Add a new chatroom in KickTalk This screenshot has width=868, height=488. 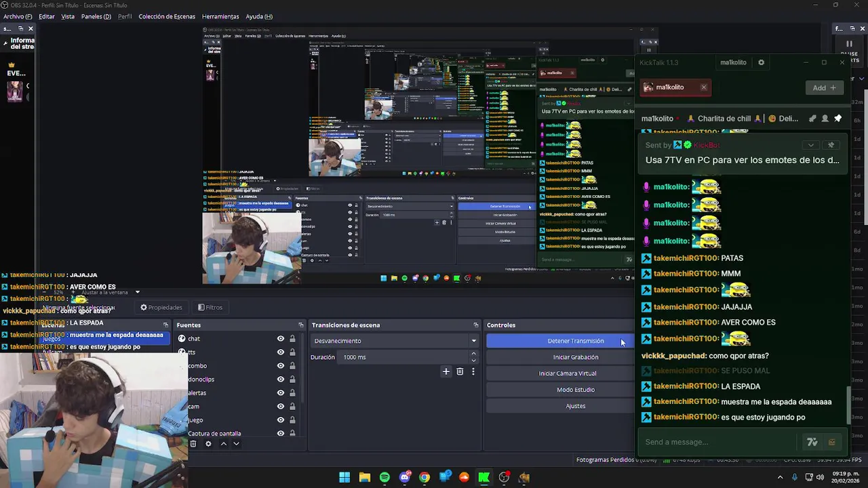click(x=825, y=87)
